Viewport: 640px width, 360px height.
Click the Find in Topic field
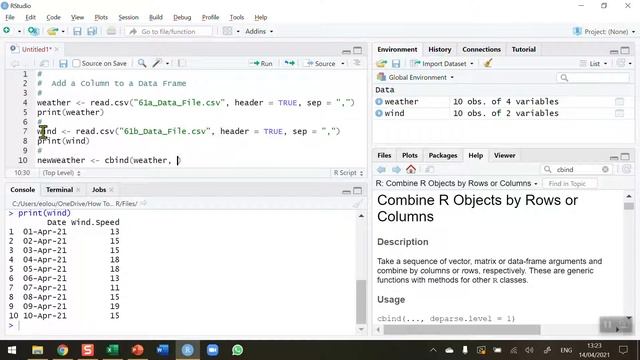(570, 184)
